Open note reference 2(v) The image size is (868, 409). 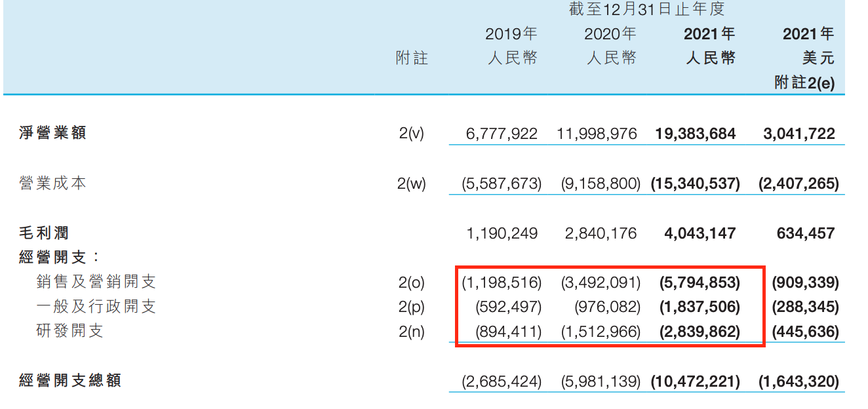(x=412, y=134)
